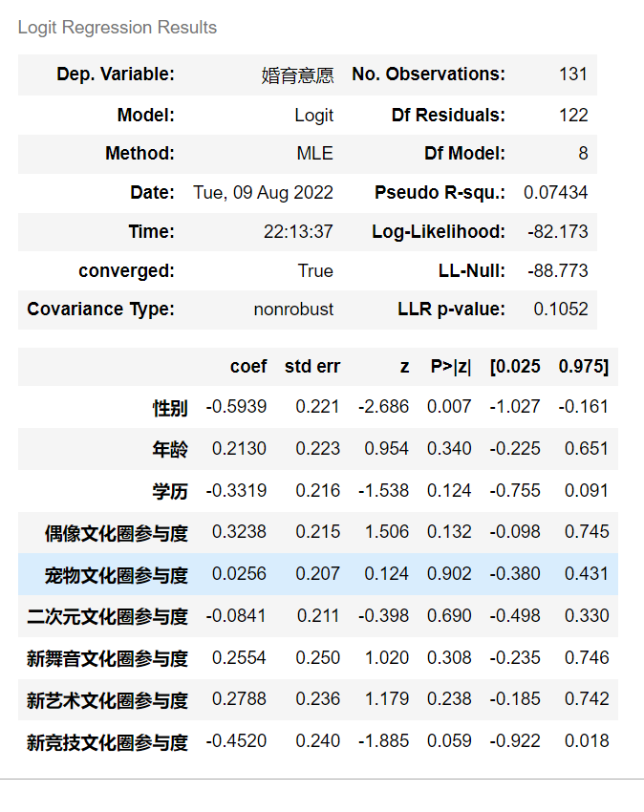
Task: Click the coef column header
Action: click(248, 367)
